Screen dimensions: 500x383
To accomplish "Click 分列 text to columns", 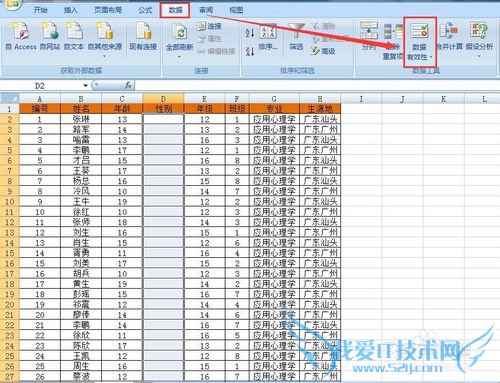I will pos(369,37).
